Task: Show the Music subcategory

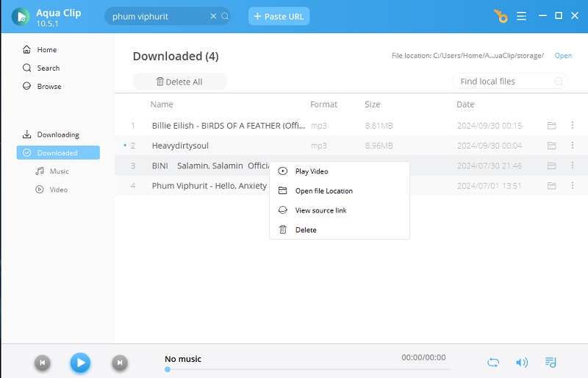Action: [52, 171]
